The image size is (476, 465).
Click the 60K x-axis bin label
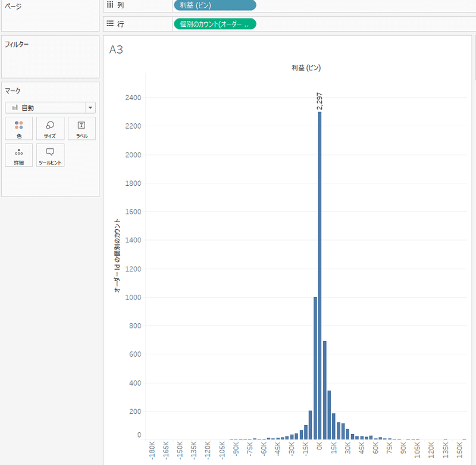[375, 448]
